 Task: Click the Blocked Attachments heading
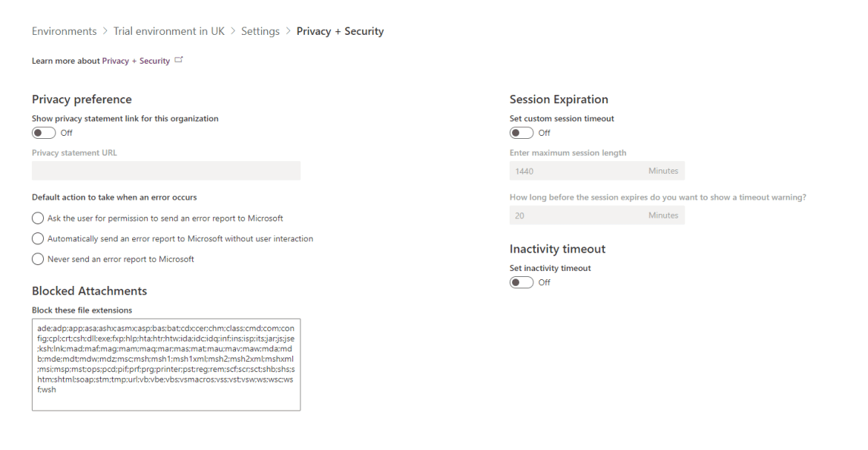89,291
